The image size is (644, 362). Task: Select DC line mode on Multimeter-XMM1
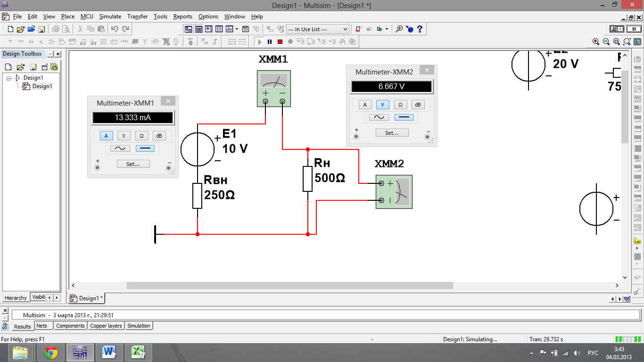pyautogui.click(x=146, y=148)
